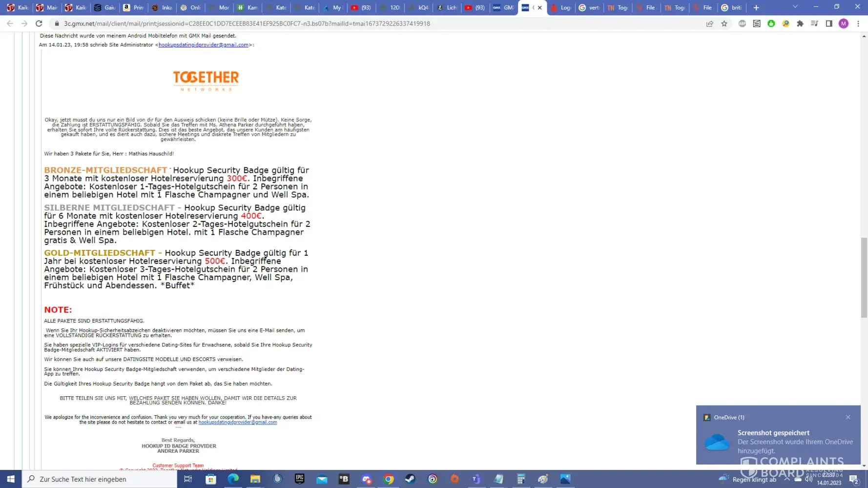Screen dimensions: 868x488
Task: Switch to the first YouTube (93) tab
Action: tap(362, 7)
